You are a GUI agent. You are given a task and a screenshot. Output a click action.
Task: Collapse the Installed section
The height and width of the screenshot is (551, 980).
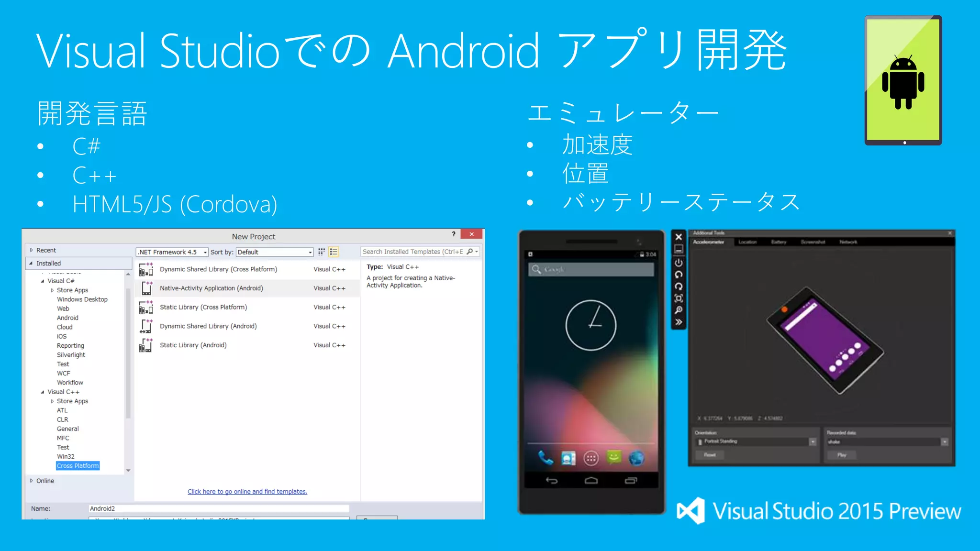[x=32, y=263]
